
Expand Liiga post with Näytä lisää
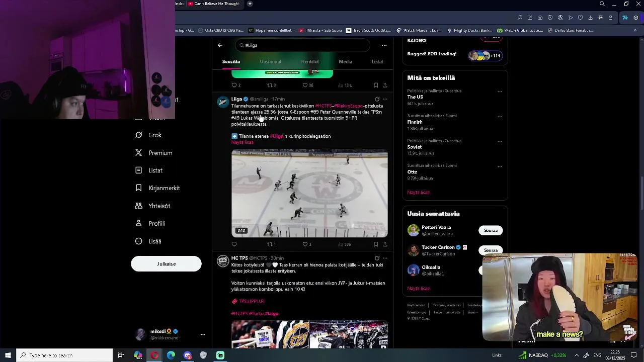[x=243, y=142]
